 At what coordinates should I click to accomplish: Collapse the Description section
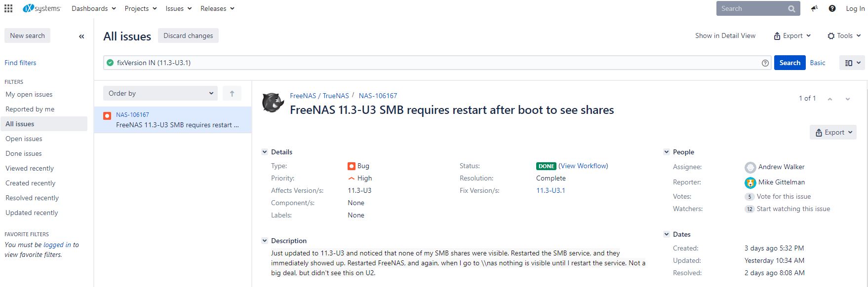coord(265,241)
